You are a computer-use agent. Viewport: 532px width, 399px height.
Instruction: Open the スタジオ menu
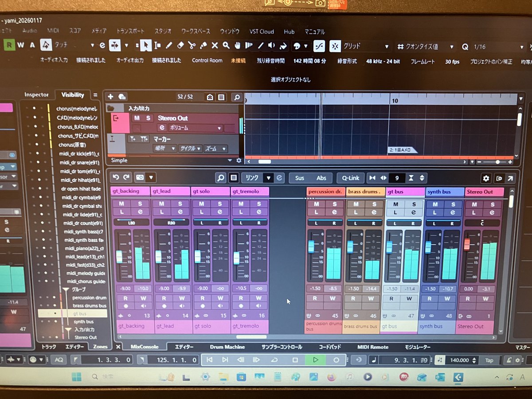click(x=163, y=31)
